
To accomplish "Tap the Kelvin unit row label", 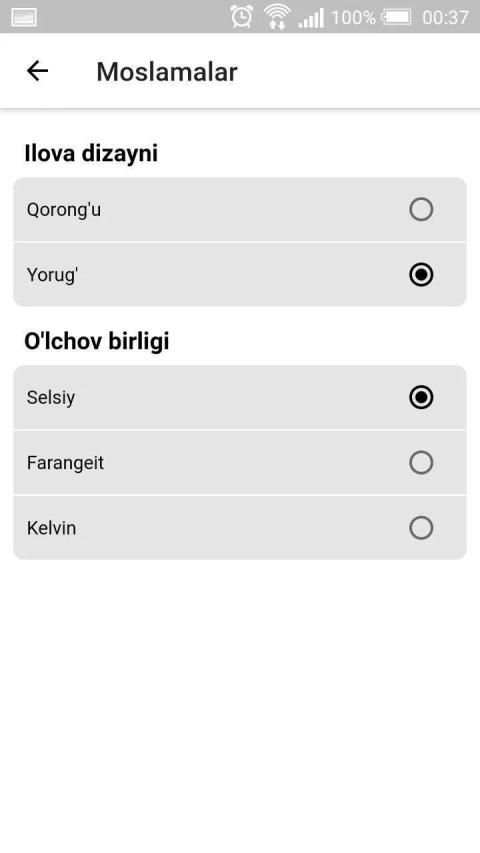I will (51, 528).
